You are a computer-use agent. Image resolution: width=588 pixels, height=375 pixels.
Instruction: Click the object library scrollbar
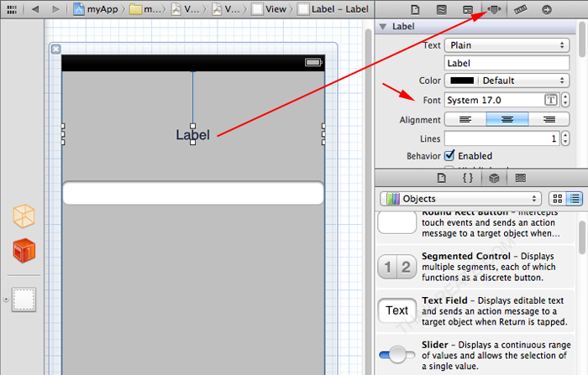pyautogui.click(x=582, y=237)
